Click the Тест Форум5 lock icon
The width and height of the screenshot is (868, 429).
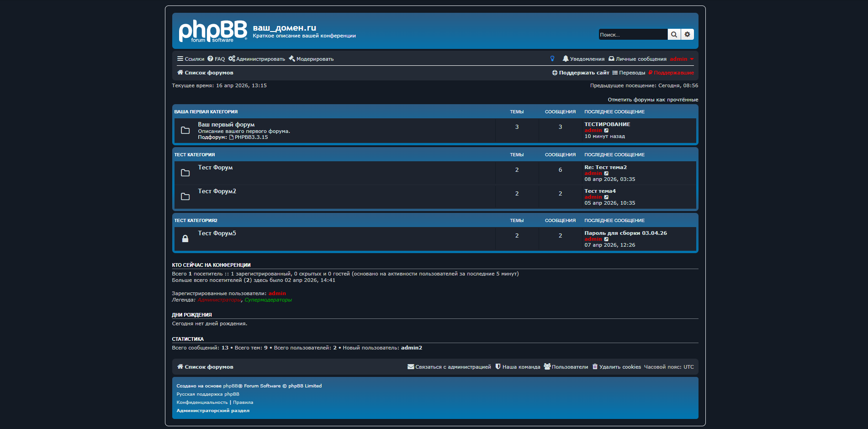[185, 238]
